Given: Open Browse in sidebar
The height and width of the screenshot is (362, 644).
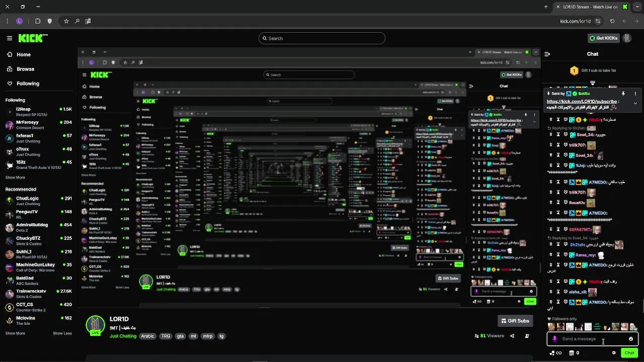Looking at the screenshot, I should pyautogui.click(x=26, y=69).
